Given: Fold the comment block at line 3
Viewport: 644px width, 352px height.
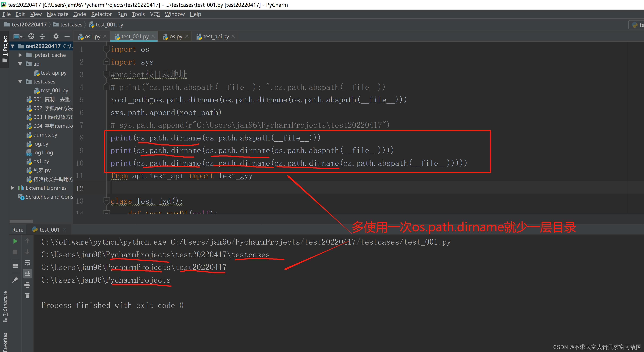Looking at the screenshot, I should coord(106,74).
